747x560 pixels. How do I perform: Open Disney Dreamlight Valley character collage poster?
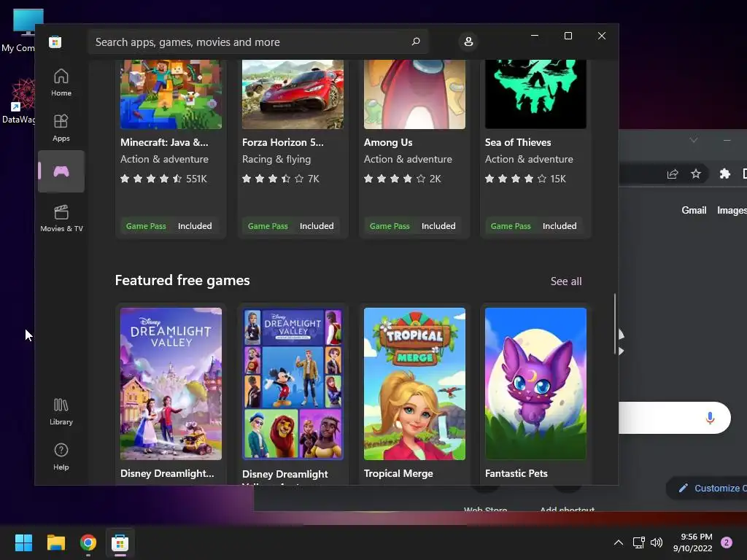click(293, 384)
